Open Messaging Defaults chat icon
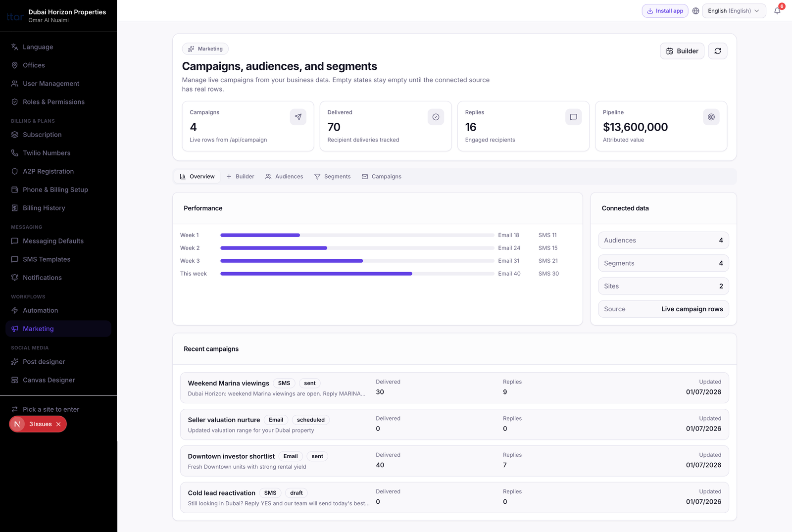 click(15, 241)
